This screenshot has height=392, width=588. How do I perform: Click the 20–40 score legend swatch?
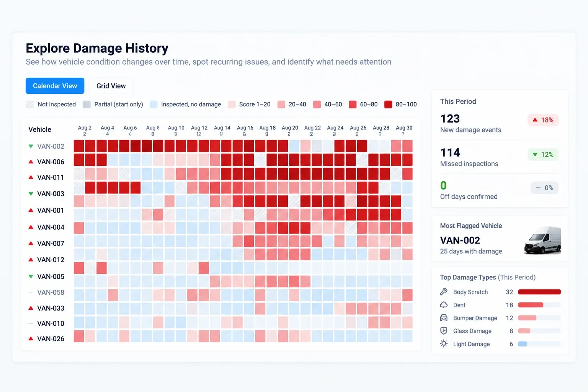point(281,105)
